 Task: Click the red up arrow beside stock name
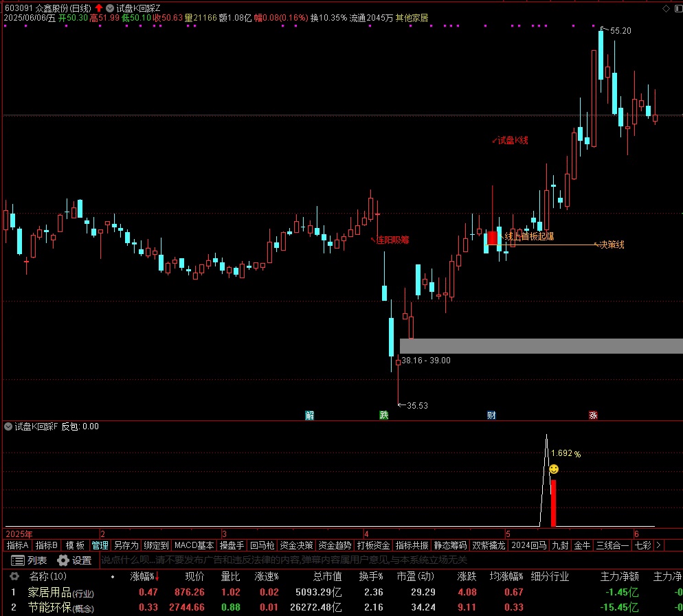99,8
